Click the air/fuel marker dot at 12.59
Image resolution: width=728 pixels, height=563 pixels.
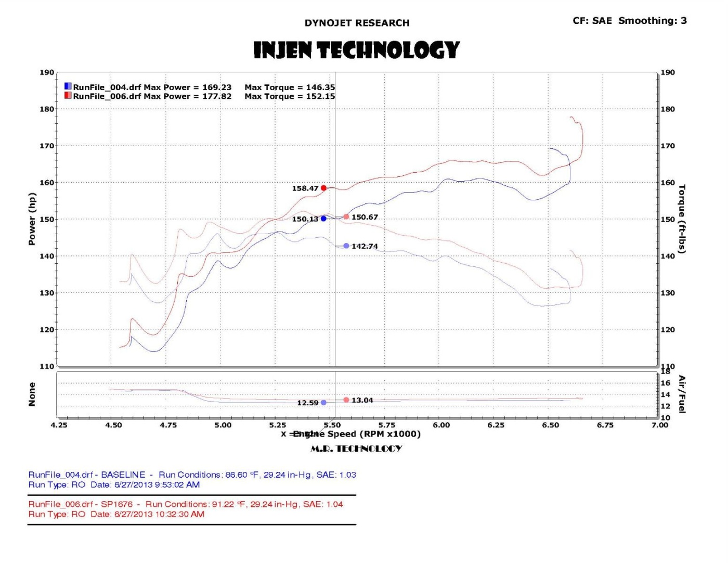click(x=323, y=402)
